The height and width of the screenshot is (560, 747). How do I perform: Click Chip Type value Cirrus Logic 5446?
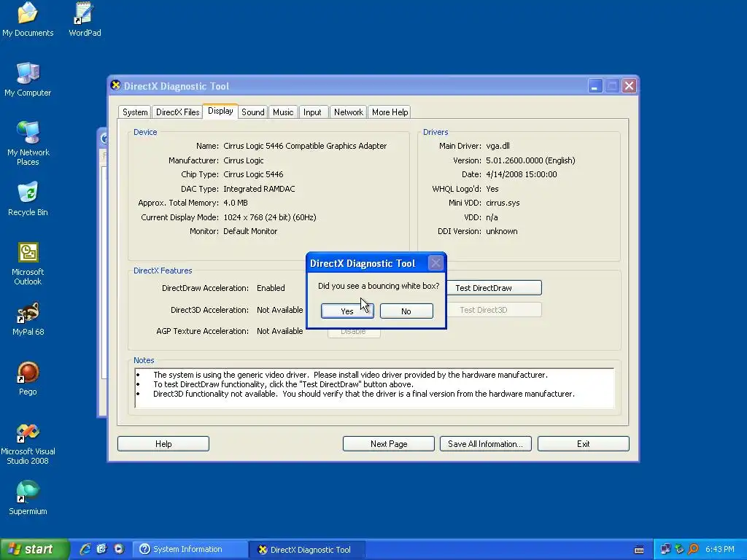tap(253, 174)
